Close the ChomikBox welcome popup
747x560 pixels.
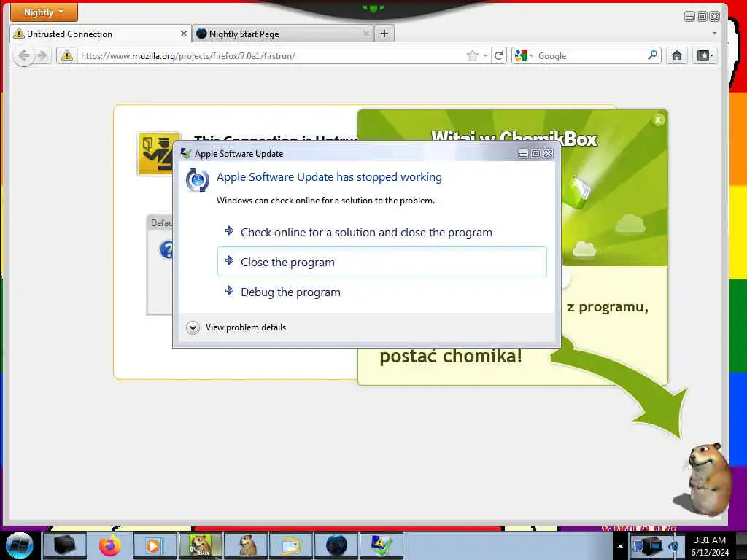(x=659, y=120)
